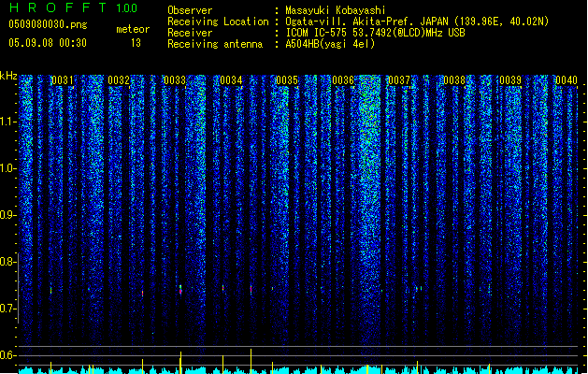
Task: Click the 'Receiver' field label
Action: click(190, 33)
